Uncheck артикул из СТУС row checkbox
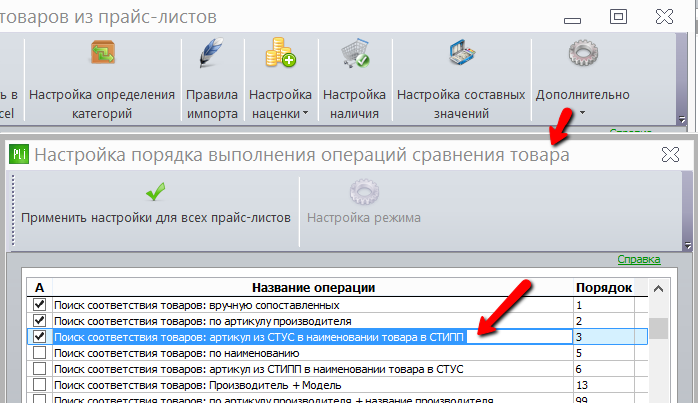The image size is (698, 403). 39,336
